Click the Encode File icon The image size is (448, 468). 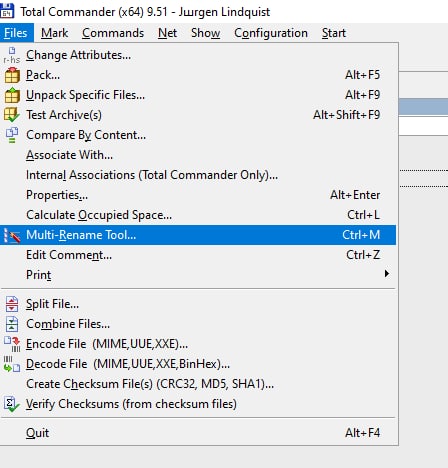12,344
